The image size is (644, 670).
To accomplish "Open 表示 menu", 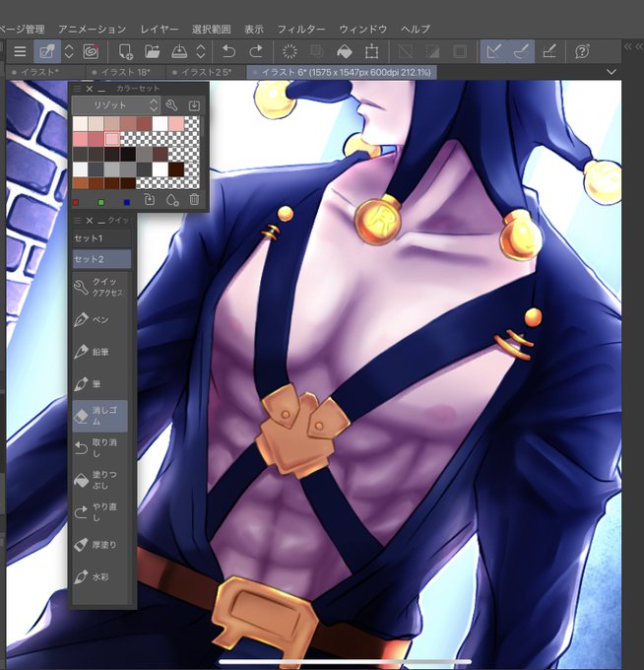I will pyautogui.click(x=254, y=29).
